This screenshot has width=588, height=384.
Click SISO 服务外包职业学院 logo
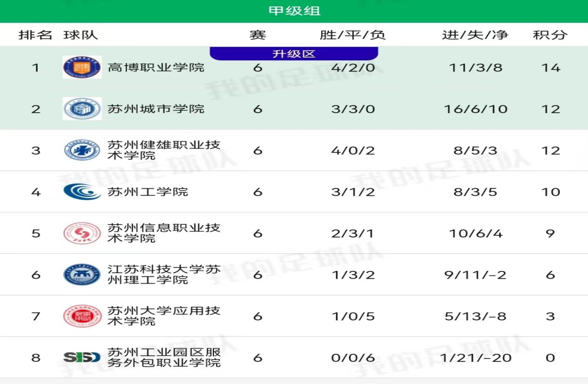[82, 358]
